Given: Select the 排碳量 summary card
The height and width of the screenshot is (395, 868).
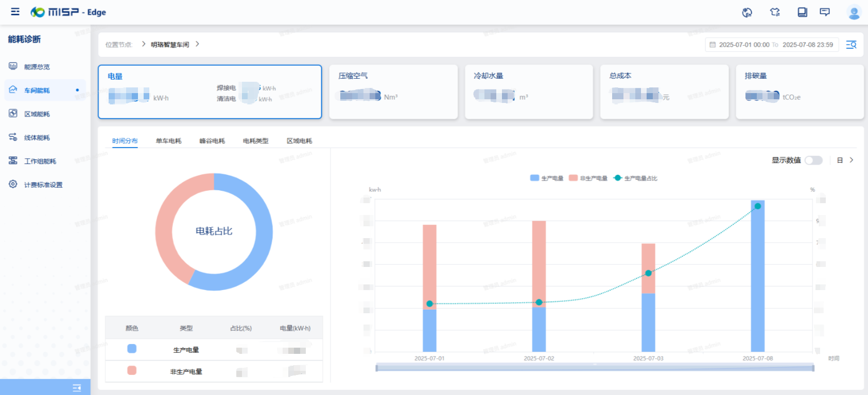Looking at the screenshot, I should [x=799, y=92].
